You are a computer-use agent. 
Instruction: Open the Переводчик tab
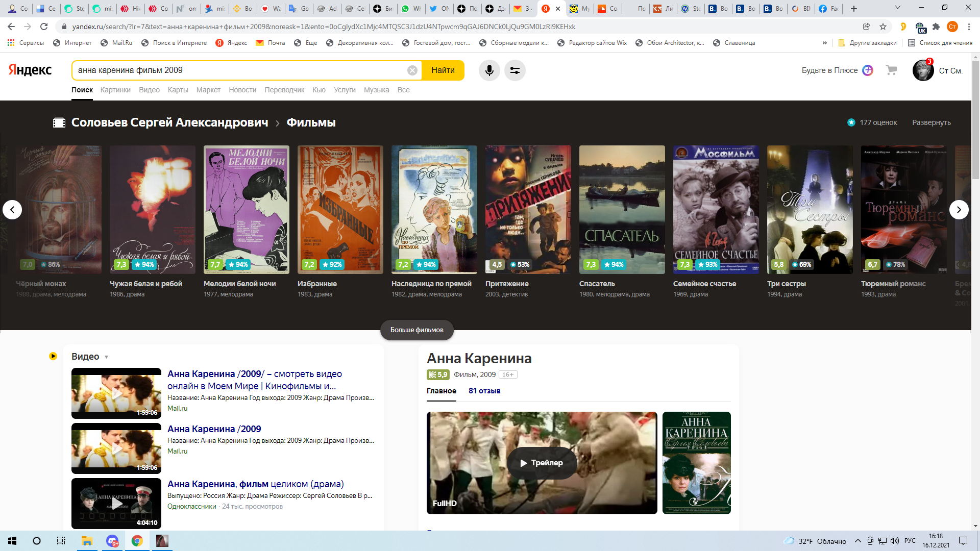pyautogui.click(x=284, y=90)
